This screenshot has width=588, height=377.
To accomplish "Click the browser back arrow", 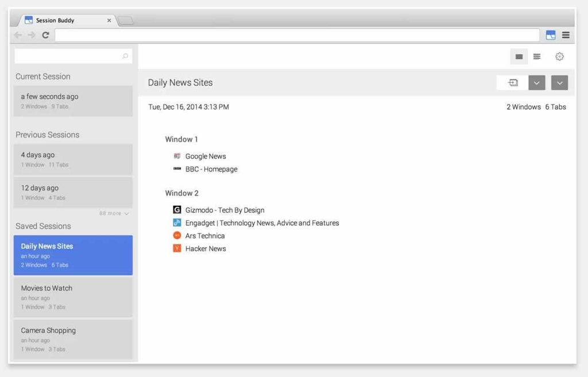I will coord(18,35).
